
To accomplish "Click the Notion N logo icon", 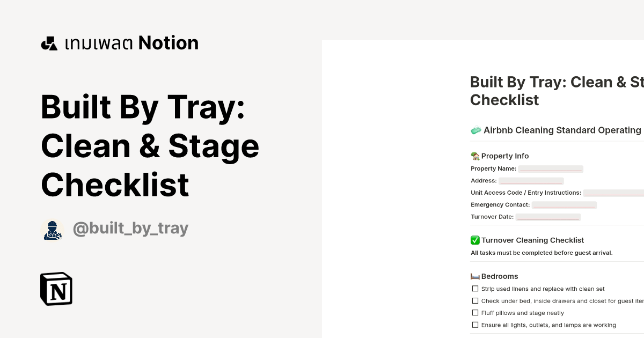I will pos(56,289).
